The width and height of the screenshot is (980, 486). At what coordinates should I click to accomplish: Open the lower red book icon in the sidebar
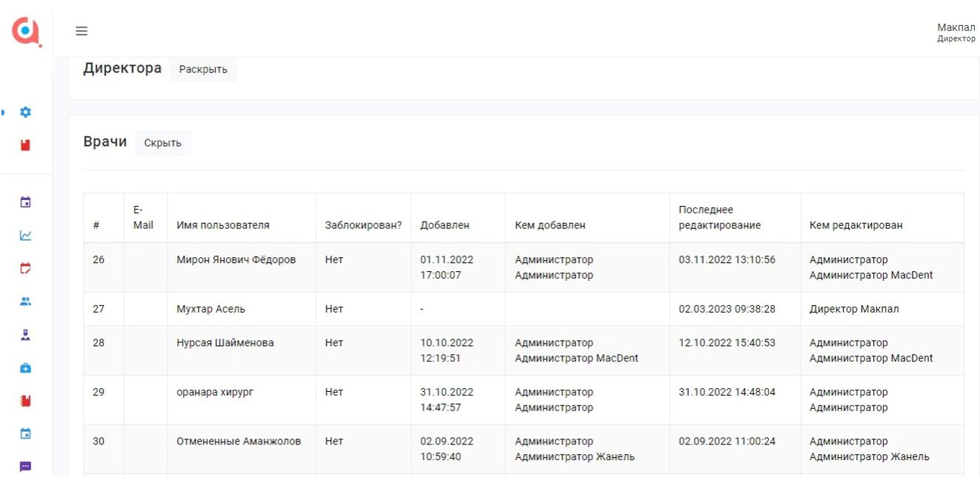(25, 401)
